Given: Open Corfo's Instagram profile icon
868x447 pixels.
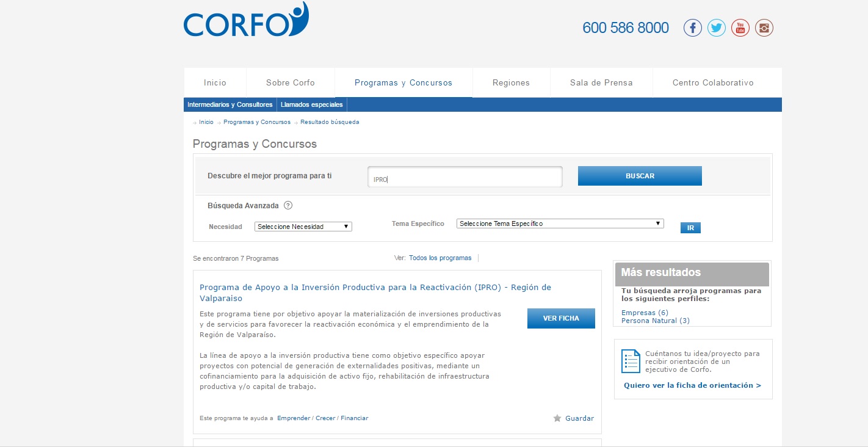Looking at the screenshot, I should tap(764, 27).
